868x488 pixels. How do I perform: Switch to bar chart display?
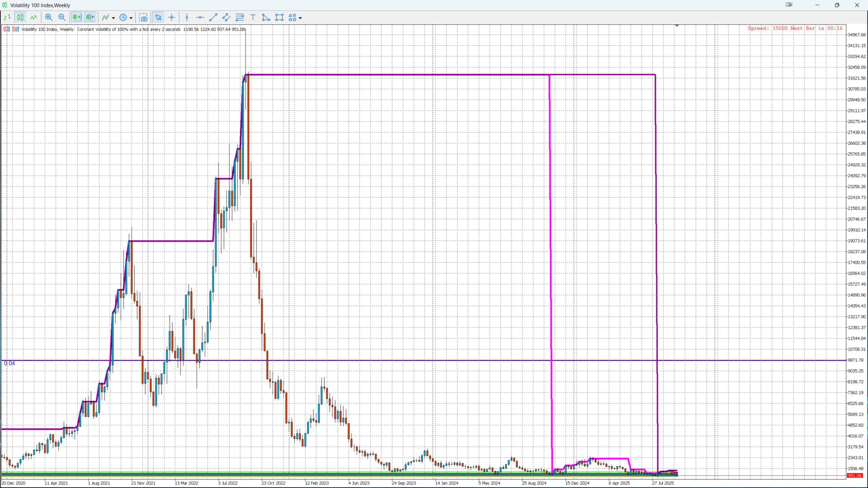pos(7,18)
